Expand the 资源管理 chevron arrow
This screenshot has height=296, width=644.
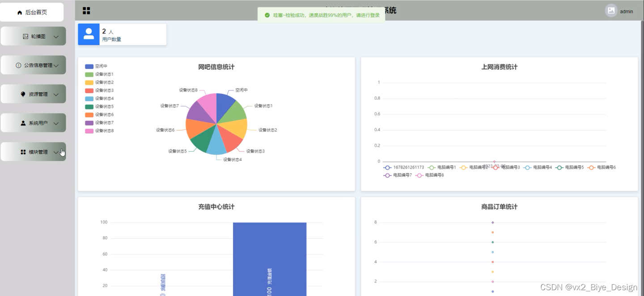pyautogui.click(x=56, y=94)
